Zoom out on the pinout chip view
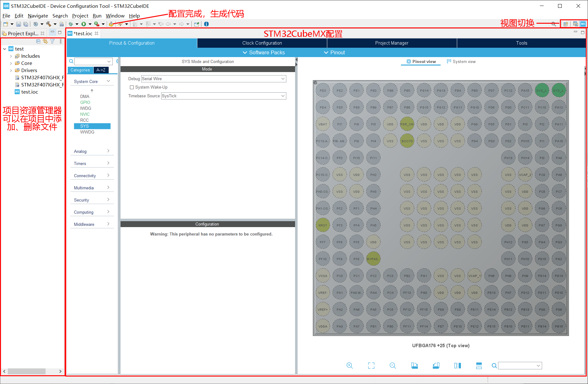This screenshot has height=384, width=588. [x=393, y=366]
